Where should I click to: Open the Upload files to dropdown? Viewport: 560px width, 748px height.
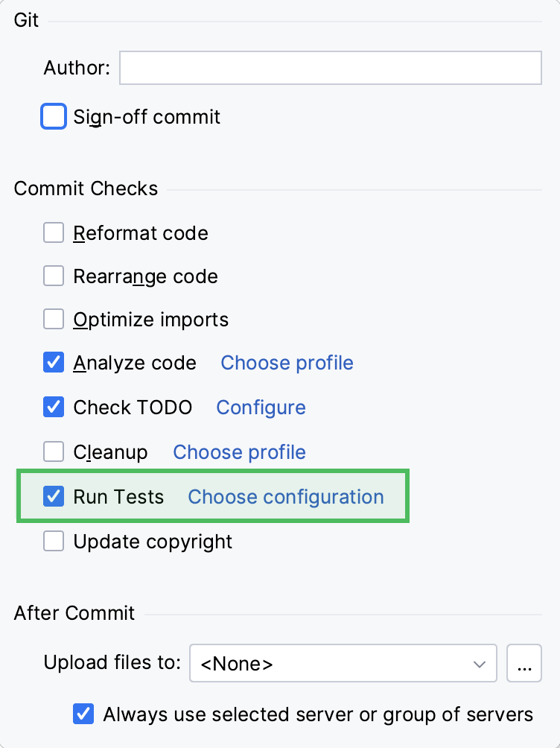(x=343, y=663)
